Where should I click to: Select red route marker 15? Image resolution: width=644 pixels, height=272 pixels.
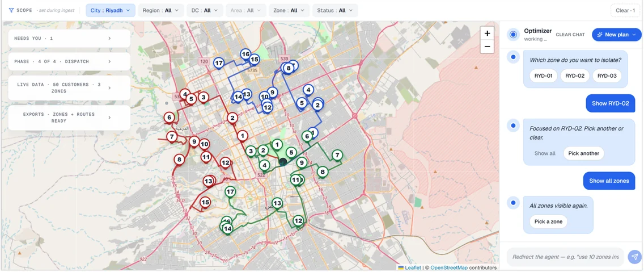click(x=205, y=202)
